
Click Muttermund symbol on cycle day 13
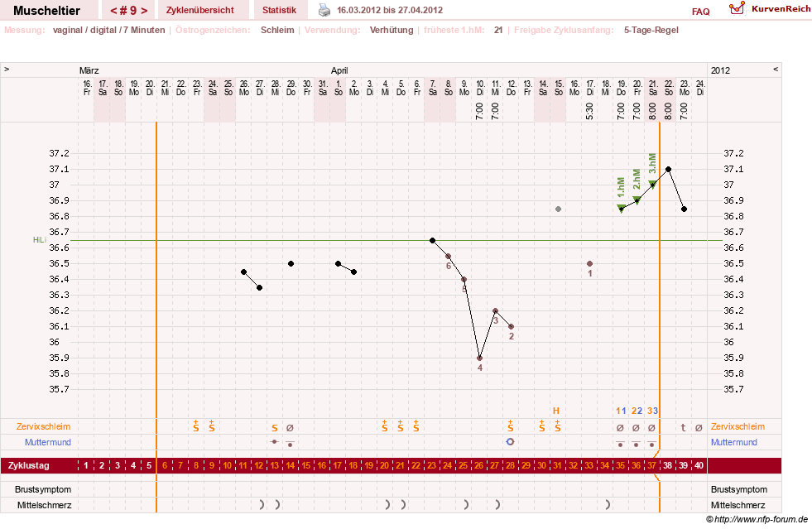275,441
